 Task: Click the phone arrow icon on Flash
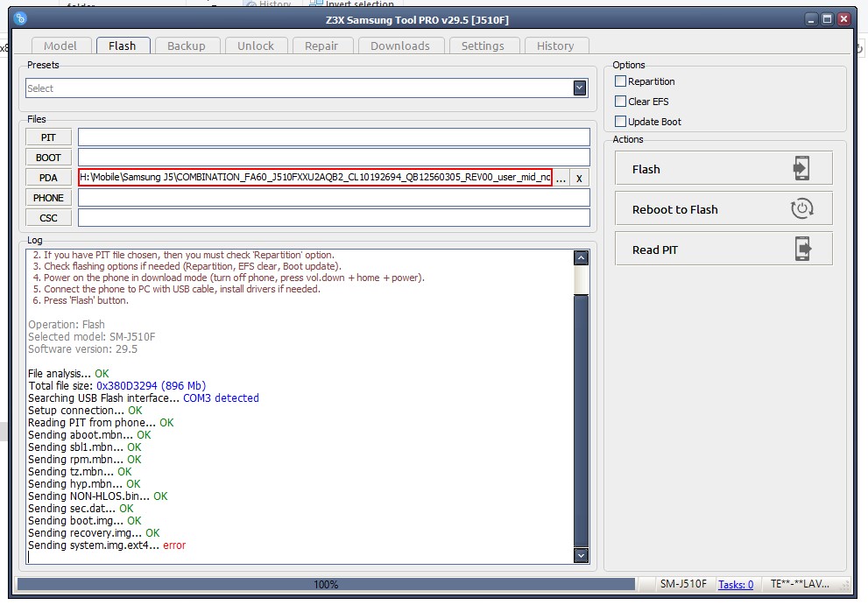801,168
